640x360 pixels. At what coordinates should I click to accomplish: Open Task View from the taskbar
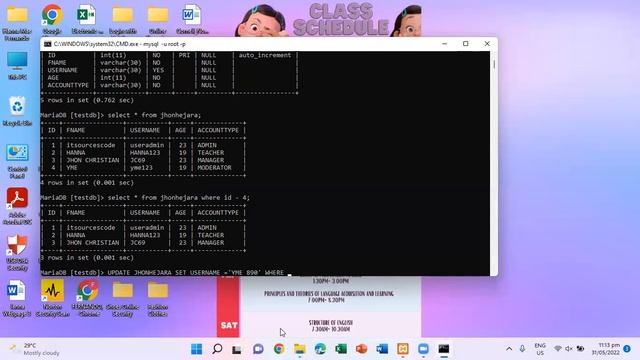(237, 349)
